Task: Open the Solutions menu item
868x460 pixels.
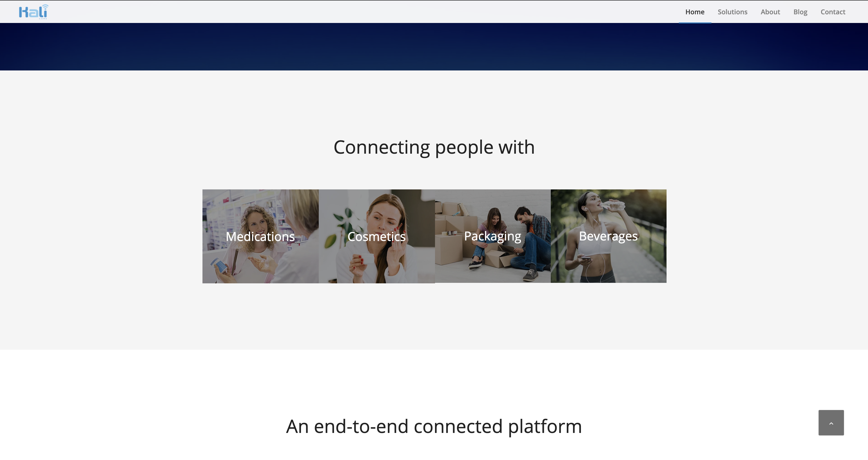Action: (733, 12)
